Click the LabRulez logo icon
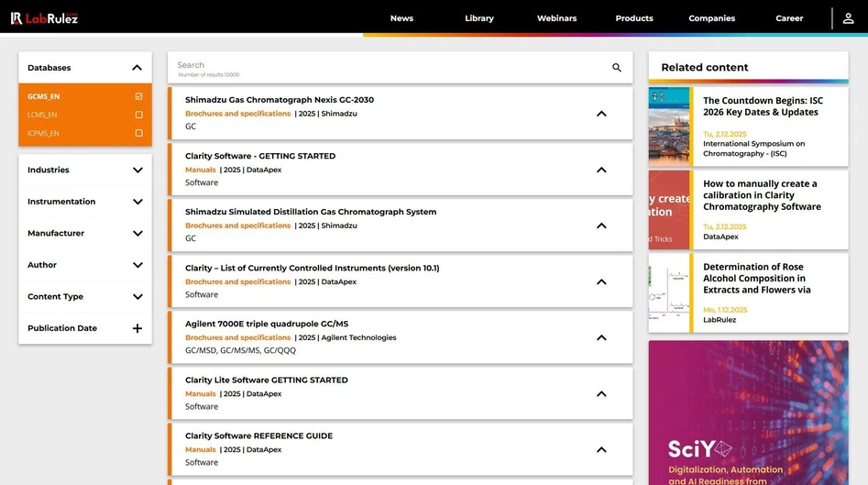 pyautogui.click(x=16, y=18)
